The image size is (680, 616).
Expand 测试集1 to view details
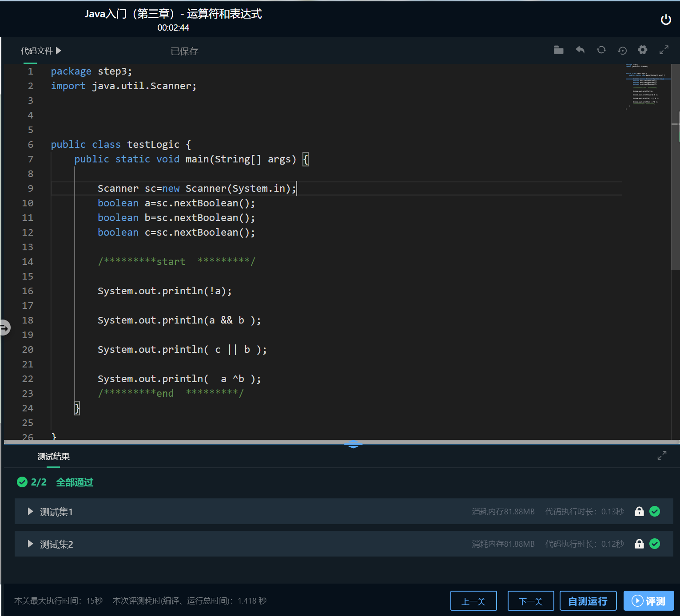click(x=30, y=511)
